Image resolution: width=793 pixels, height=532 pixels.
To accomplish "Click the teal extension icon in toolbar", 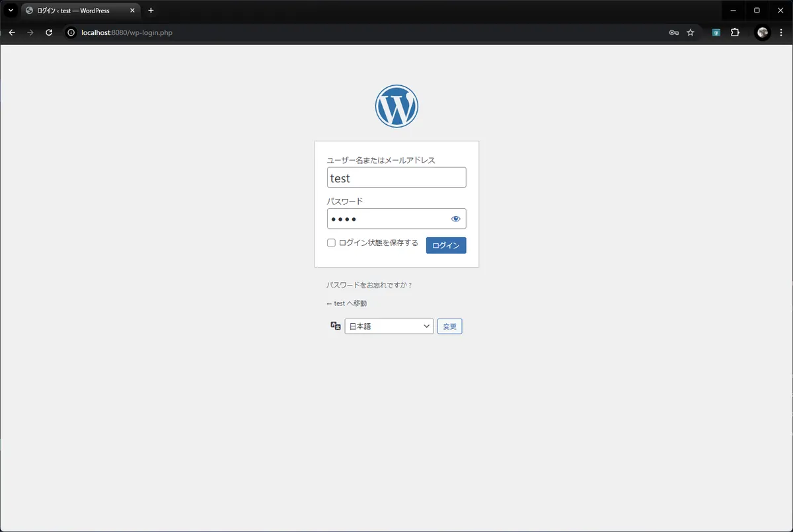I will [716, 32].
